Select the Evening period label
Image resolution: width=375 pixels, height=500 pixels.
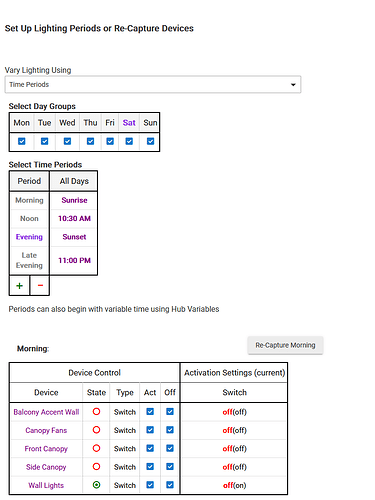pos(29,237)
